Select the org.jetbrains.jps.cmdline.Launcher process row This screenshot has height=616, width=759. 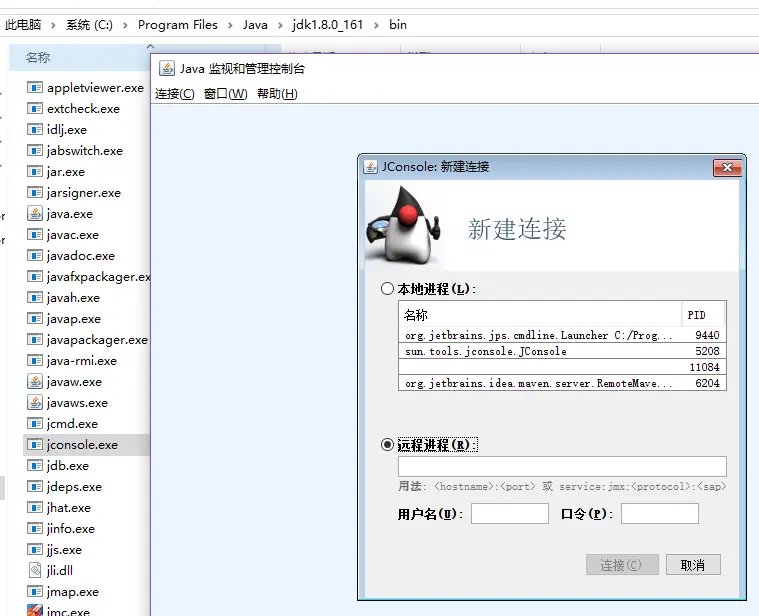(562, 335)
